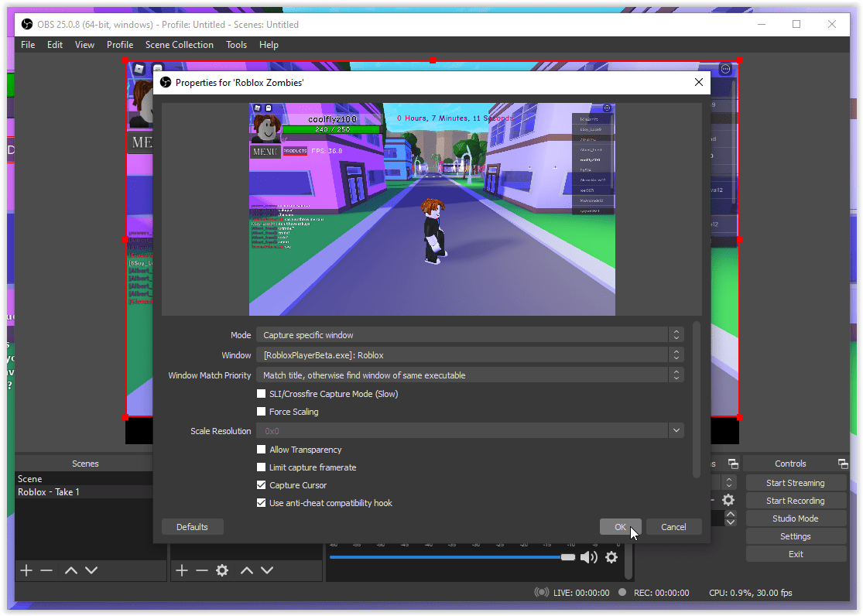863x616 pixels.
Task: Open the Window Match Priority dropdown
Action: click(470, 375)
